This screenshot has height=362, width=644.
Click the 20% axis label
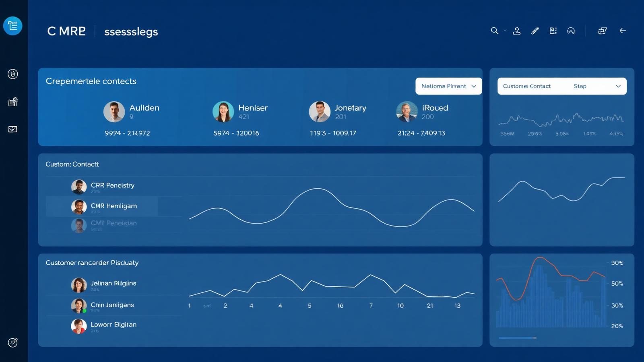(617, 326)
